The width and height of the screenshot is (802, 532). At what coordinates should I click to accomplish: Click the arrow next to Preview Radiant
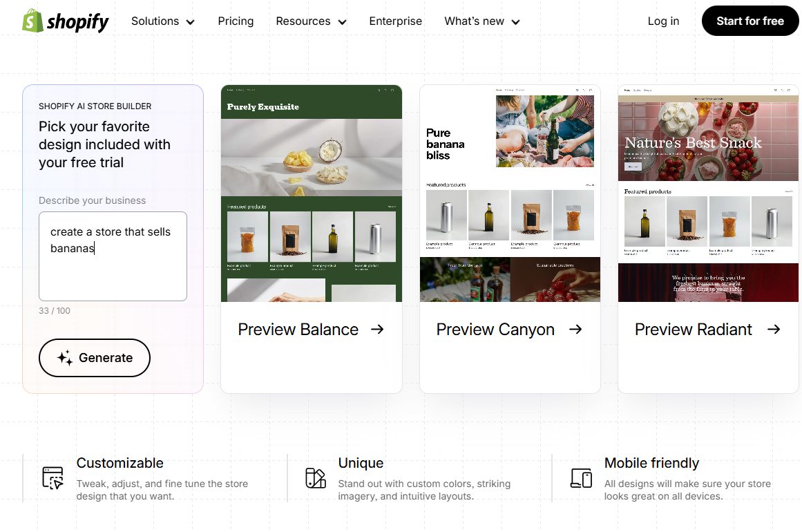(774, 330)
